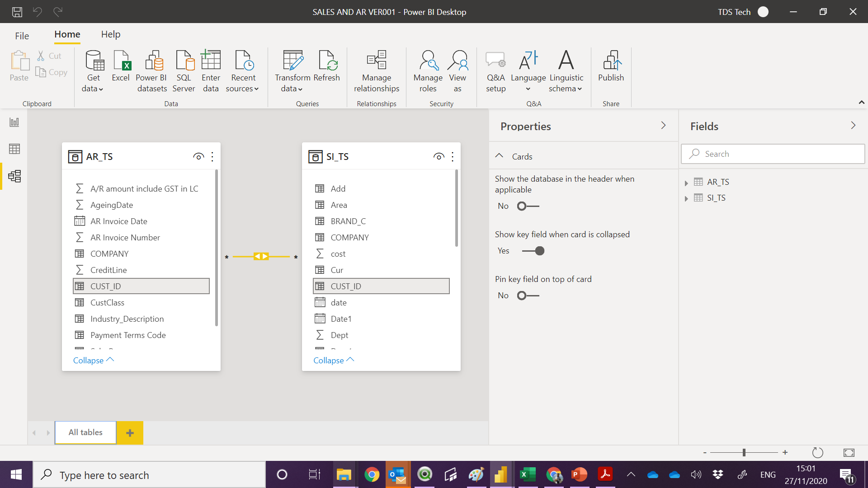Open AR_TS card more options menu

point(212,157)
